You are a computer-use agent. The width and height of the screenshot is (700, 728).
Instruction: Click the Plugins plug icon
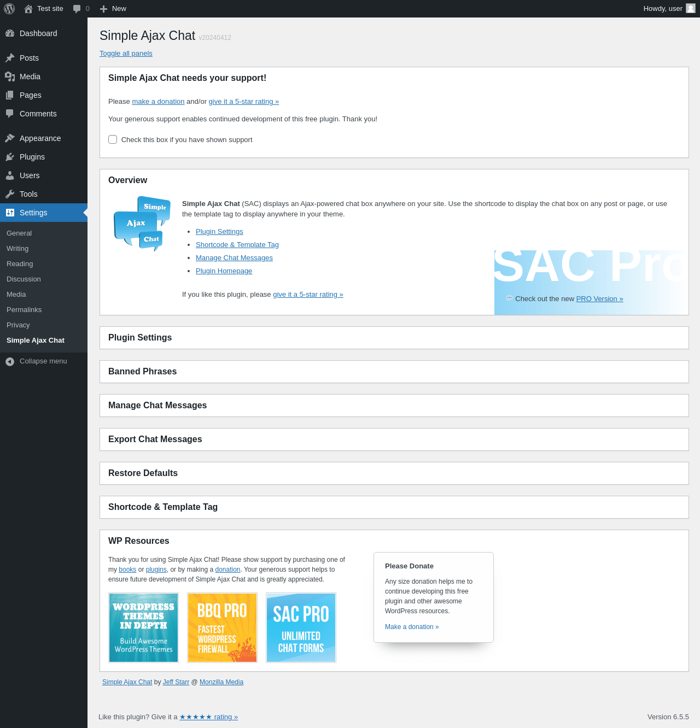[x=10, y=157]
